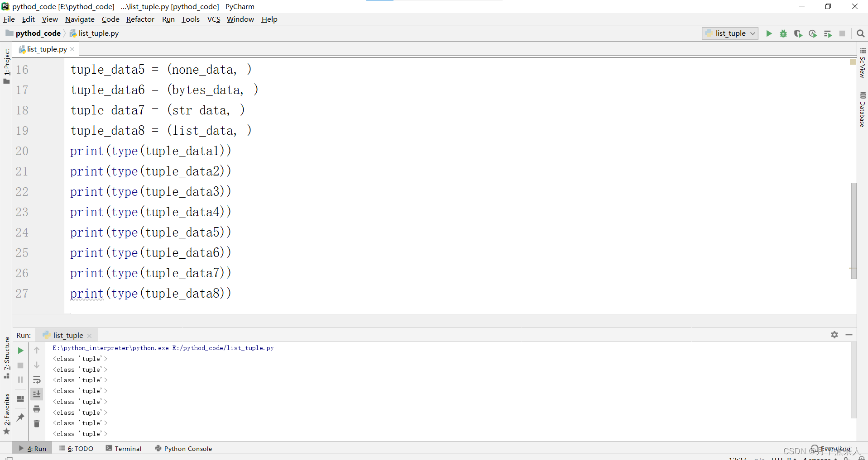Clear all console output with the trash icon

pyautogui.click(x=37, y=424)
